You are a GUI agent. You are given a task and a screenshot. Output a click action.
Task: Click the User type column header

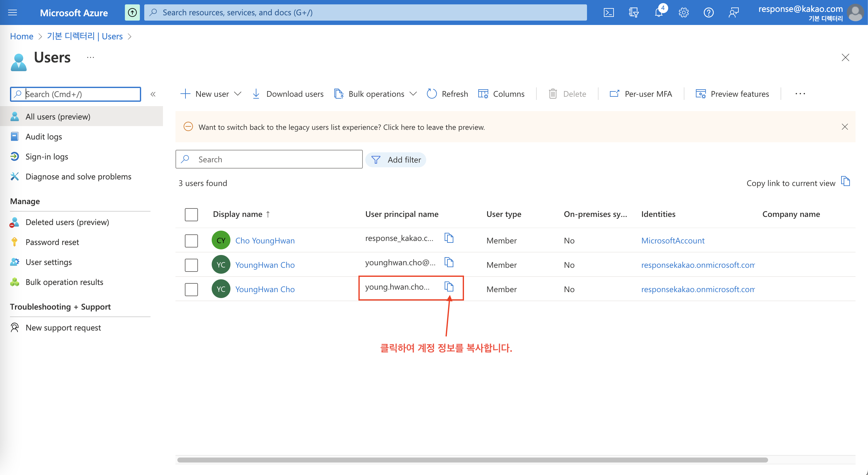pyautogui.click(x=504, y=214)
